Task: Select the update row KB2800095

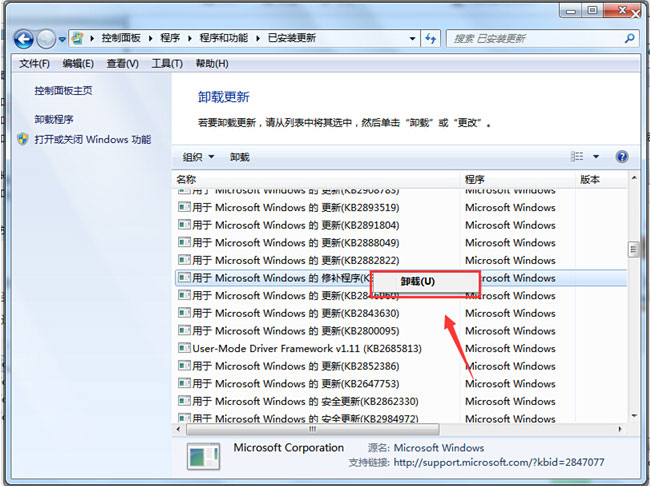Action: click(400, 331)
